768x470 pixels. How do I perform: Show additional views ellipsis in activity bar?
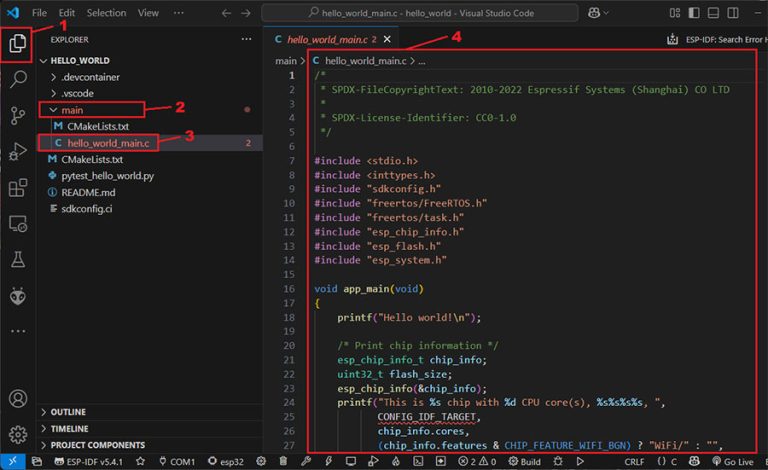(x=18, y=331)
